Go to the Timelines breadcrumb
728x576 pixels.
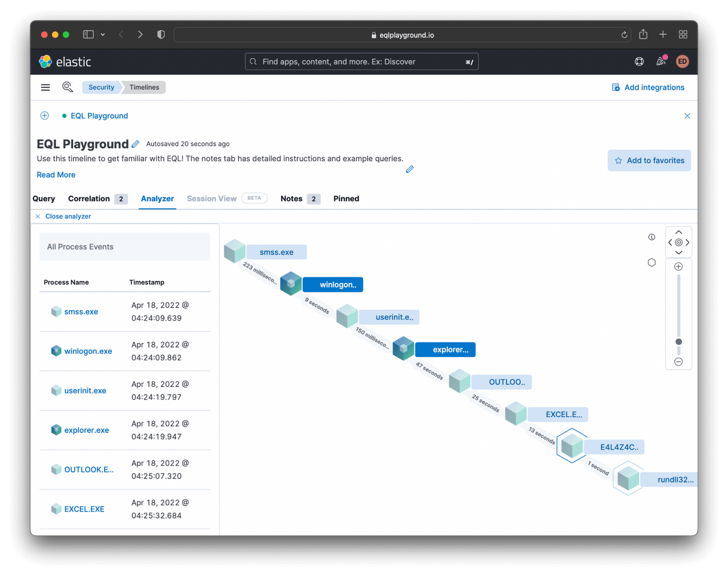144,87
